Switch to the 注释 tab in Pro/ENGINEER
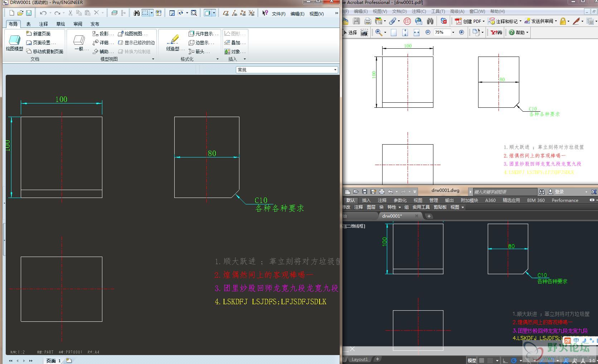This screenshot has width=598, height=364. coord(44,24)
